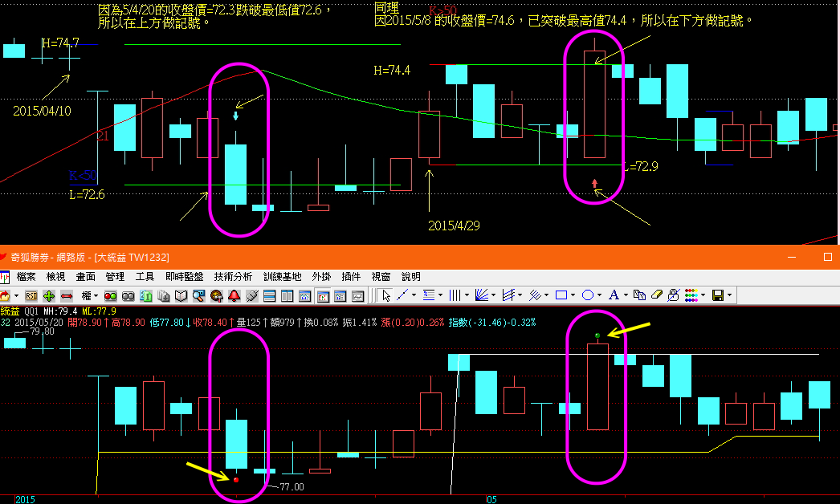Select the text annotation A tool
840x504 pixels.
click(x=614, y=295)
